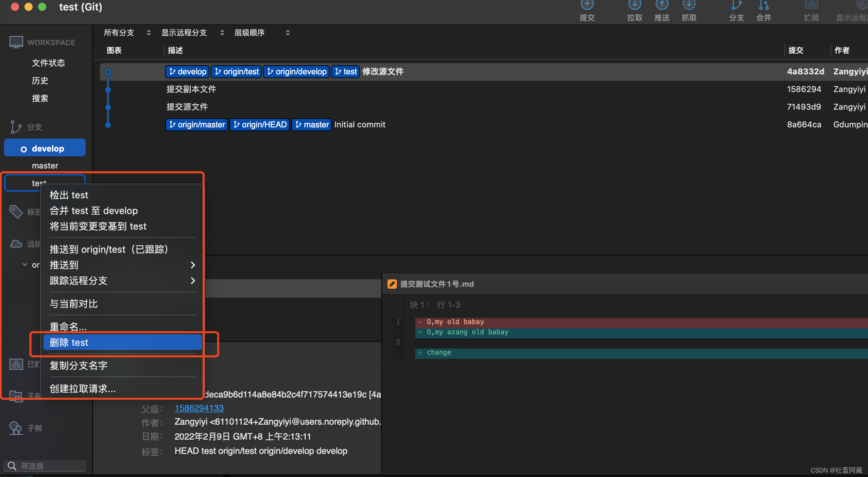The height and width of the screenshot is (477, 868).
Task: Click the Branch (分支) toolbar icon
Action: [736, 5]
